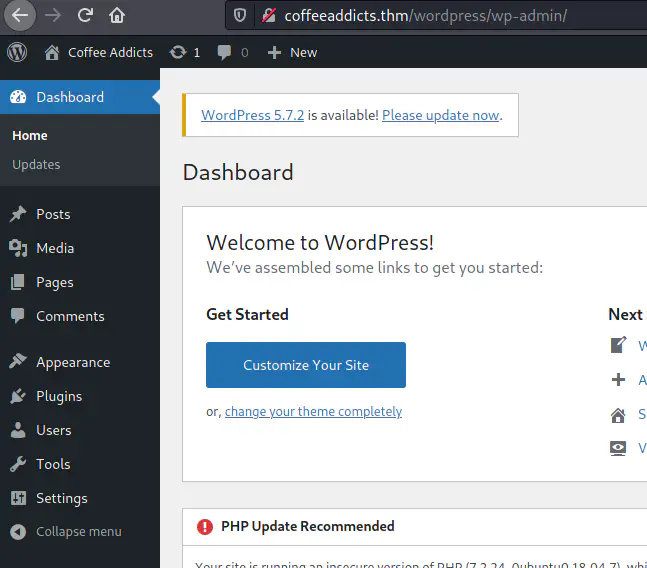
Task: Click the browser URL address field
Action: coord(450,15)
